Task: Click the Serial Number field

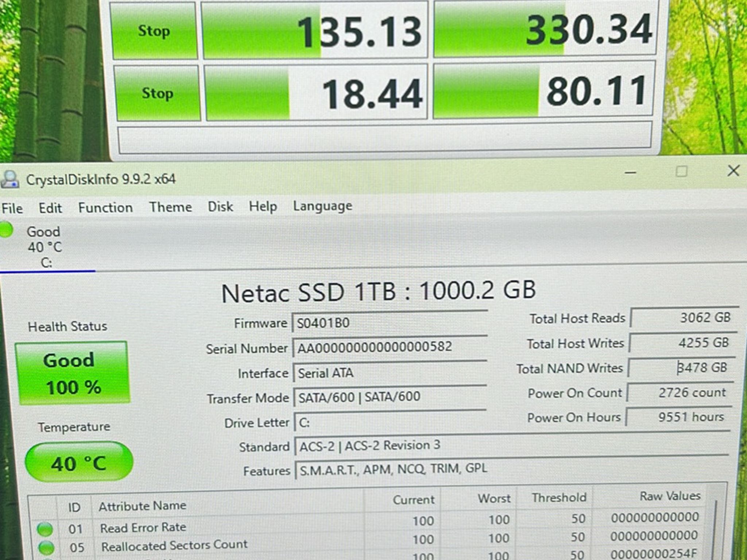Action: [x=390, y=347]
